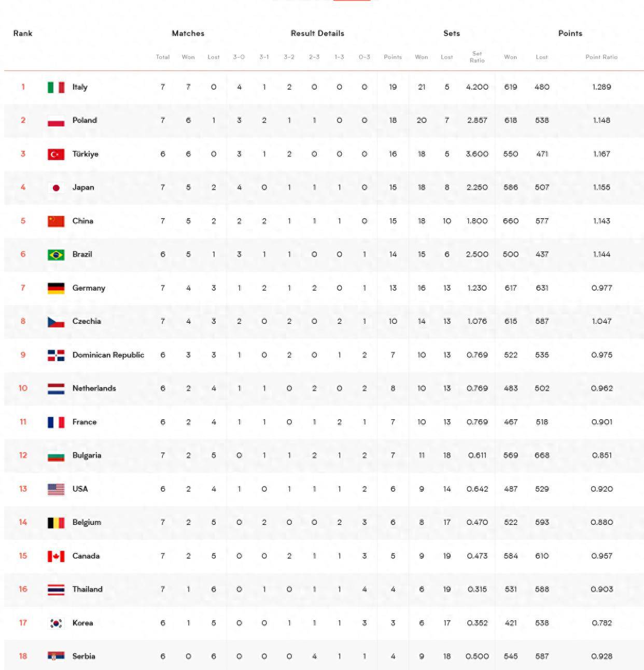Click the Korea flag icon
Image resolution: width=644 pixels, height=670 pixels.
[56, 623]
